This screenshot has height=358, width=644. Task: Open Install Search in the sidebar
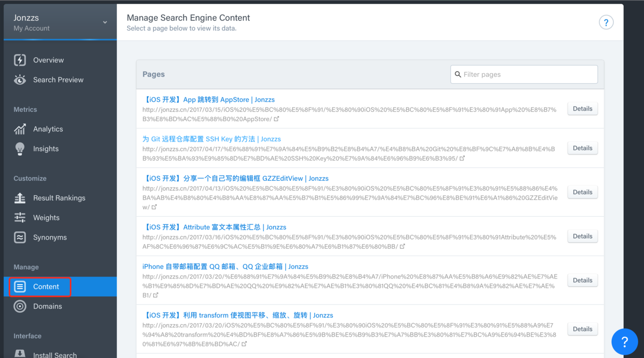pos(55,355)
